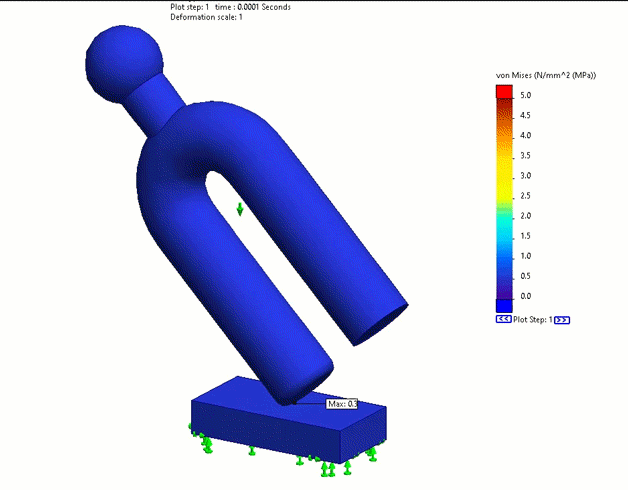Viewport: 628px width, 490px height.
Task: Select the red maximum swatch atop the legend
Action: pyautogui.click(x=503, y=91)
